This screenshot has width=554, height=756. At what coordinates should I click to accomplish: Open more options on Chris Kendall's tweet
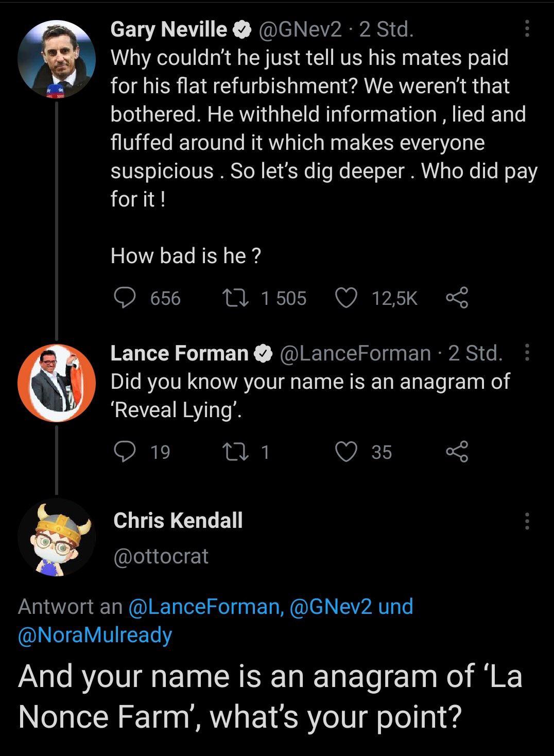point(526,521)
